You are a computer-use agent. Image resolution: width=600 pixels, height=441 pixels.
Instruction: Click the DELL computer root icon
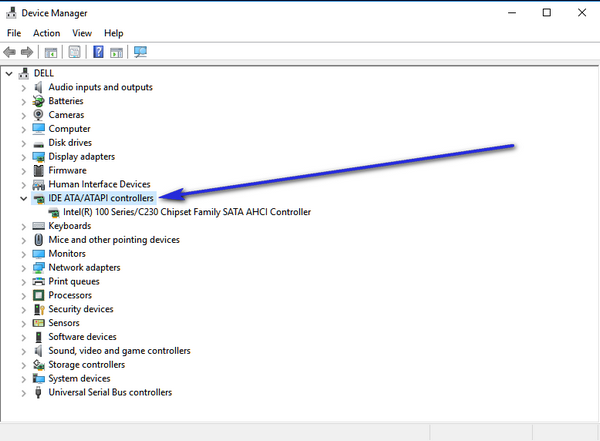coord(24,73)
